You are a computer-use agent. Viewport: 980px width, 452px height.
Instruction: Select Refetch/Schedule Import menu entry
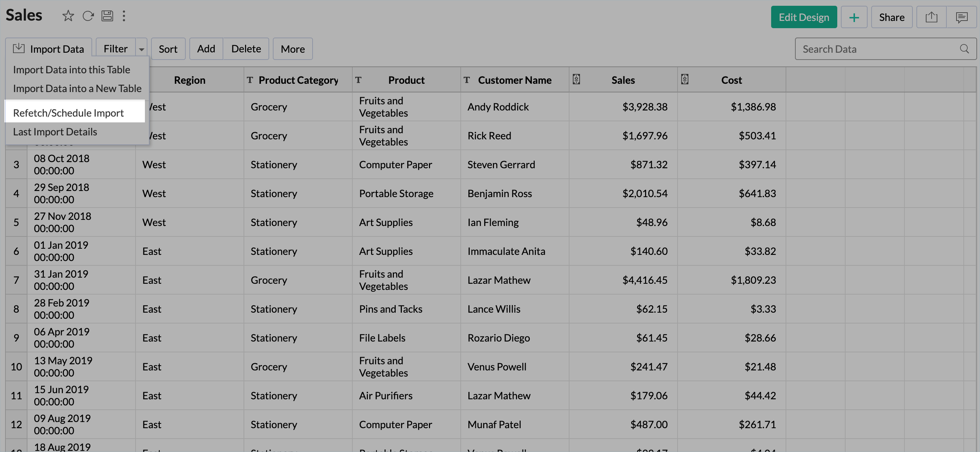69,113
